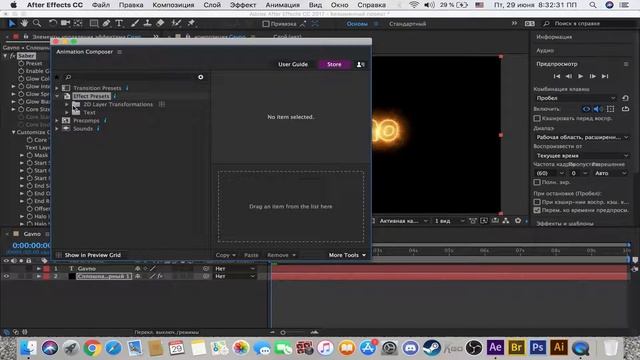The width and height of the screenshot is (640, 360).
Task: Switch to the Основы workspace
Action: [x=357, y=24]
